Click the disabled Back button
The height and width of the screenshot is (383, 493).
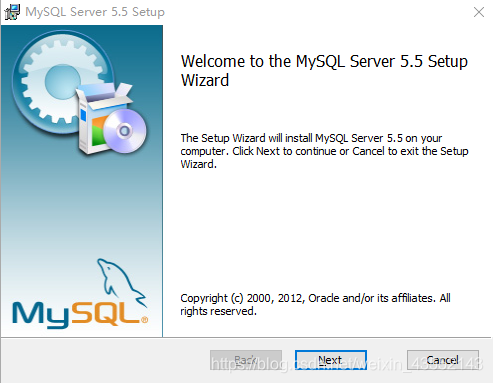(x=246, y=360)
